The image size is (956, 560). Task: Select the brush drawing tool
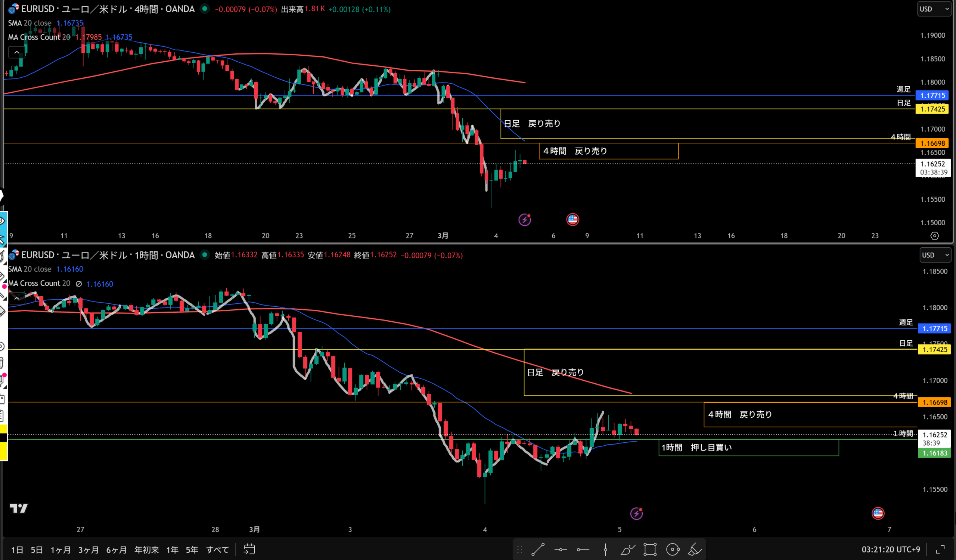[627, 550]
